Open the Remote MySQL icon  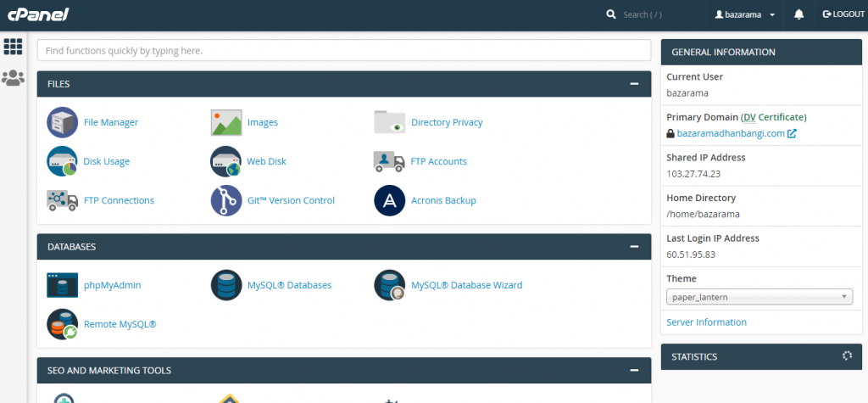(63, 324)
